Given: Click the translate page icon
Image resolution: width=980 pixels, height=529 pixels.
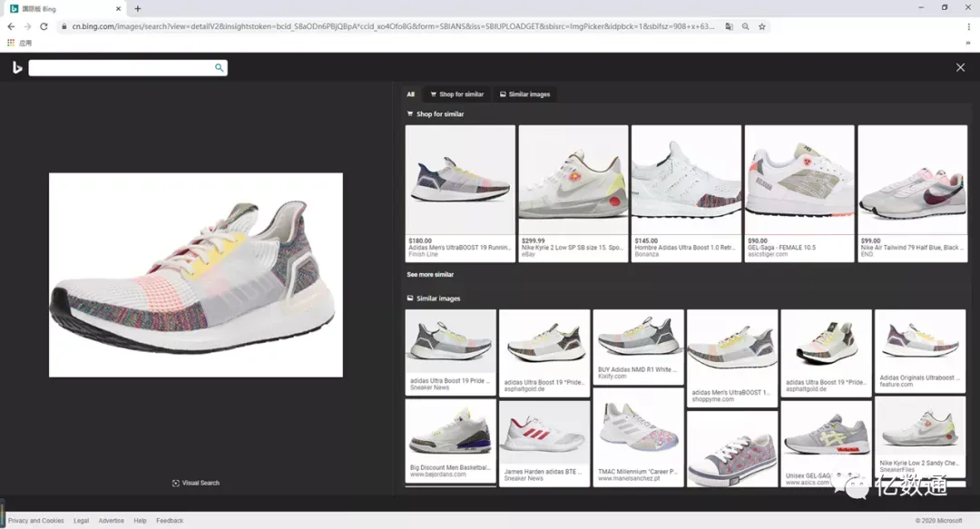Looking at the screenshot, I should click(729, 26).
